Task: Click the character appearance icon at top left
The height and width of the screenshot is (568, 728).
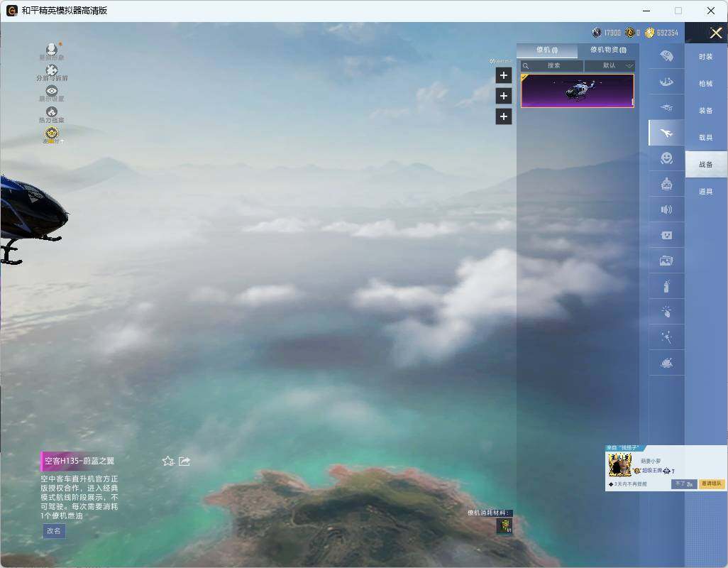Action: coord(52,51)
